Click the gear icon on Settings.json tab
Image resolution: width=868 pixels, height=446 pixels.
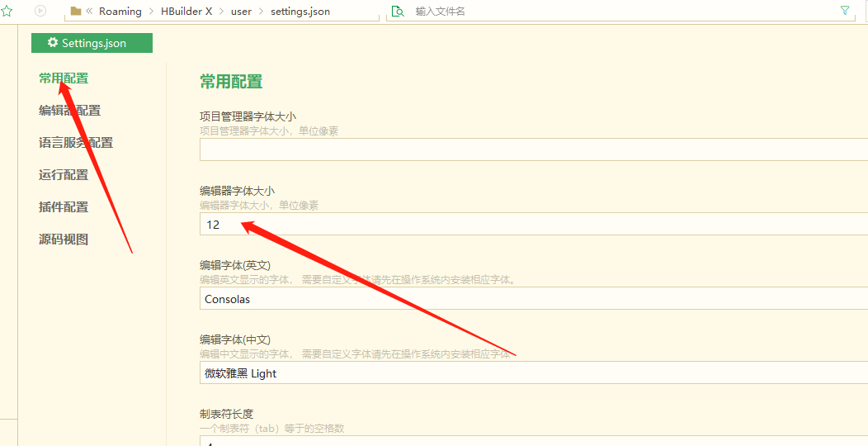point(53,43)
